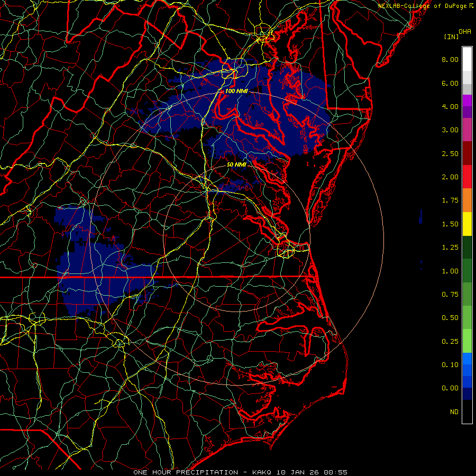Image resolution: width=476 pixels, height=476 pixels.
Task: Click the ND legend label
Action: pos(454,412)
